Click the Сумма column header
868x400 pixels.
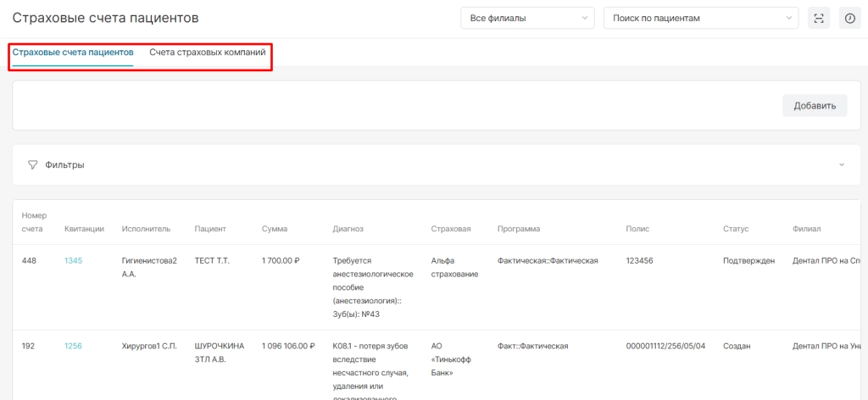[275, 229]
